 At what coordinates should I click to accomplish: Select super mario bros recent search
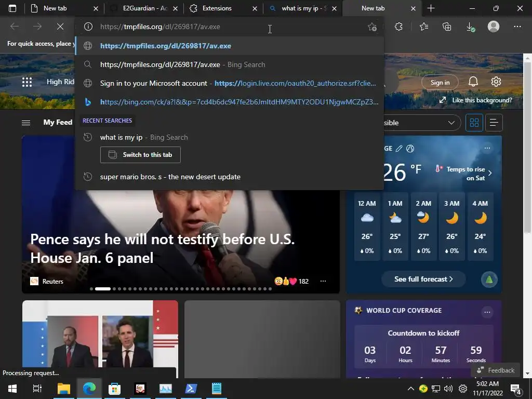229,177
